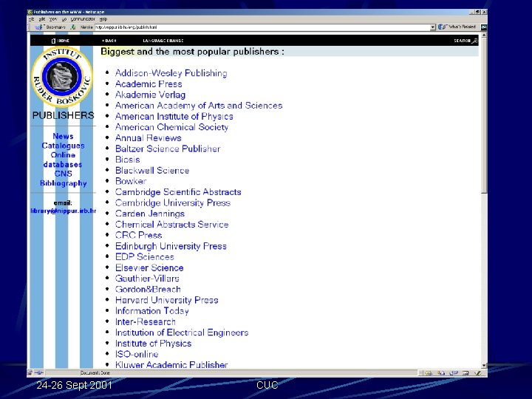The image size is (532, 399).
Task: Open Baltzer Science Publisher link
Action: 168,149
